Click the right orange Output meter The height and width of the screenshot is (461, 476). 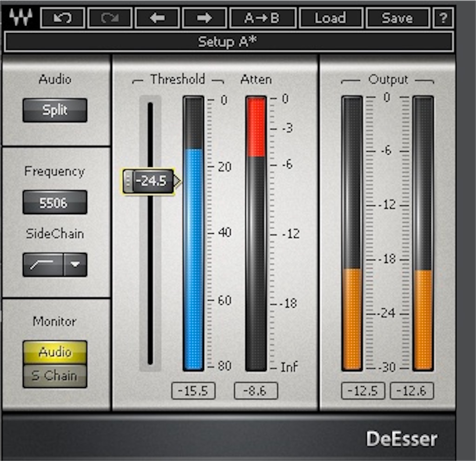coord(423,233)
